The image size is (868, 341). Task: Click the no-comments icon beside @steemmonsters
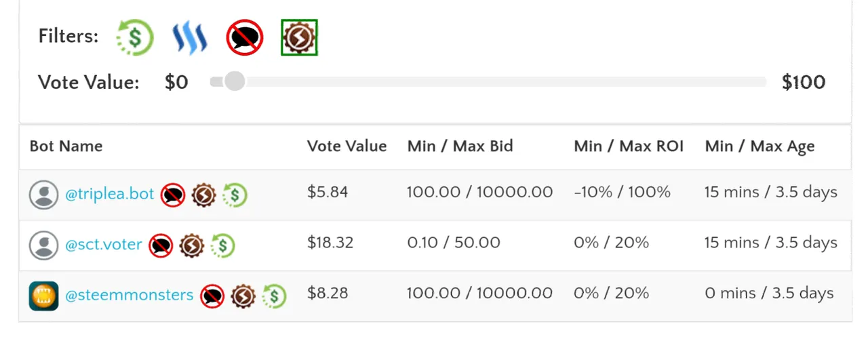(x=212, y=296)
